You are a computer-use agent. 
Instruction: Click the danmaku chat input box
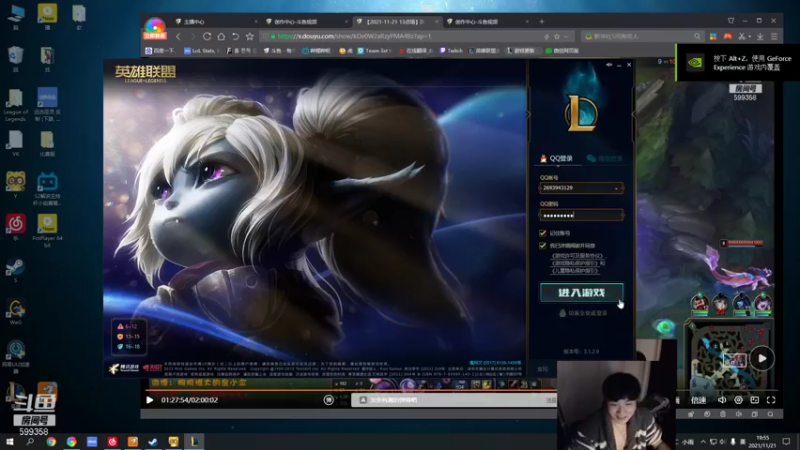[454, 400]
